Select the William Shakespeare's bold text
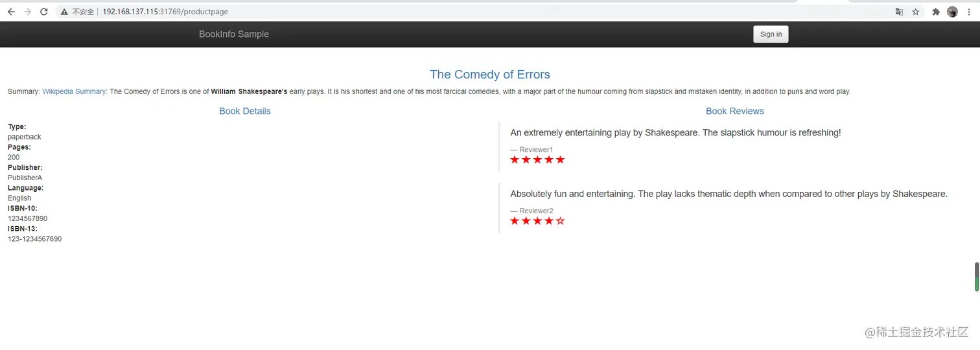Image resolution: width=980 pixels, height=350 pixels. coord(249,91)
